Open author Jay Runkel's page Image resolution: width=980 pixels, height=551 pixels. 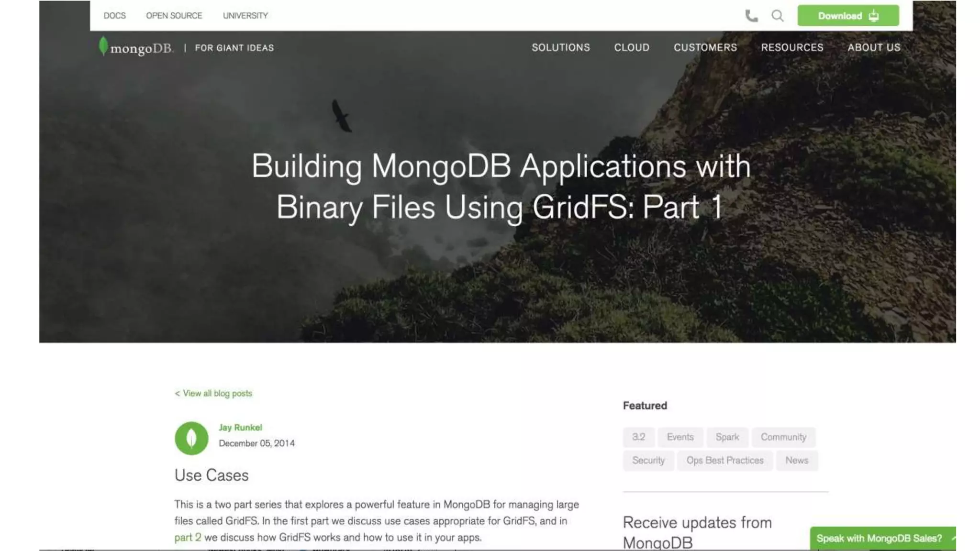coord(240,427)
